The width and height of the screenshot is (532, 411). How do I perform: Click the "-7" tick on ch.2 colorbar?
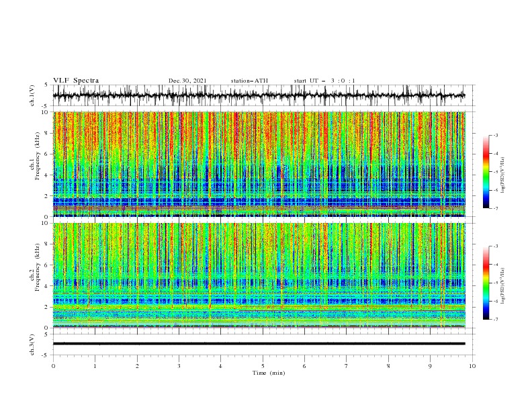tap(496, 320)
